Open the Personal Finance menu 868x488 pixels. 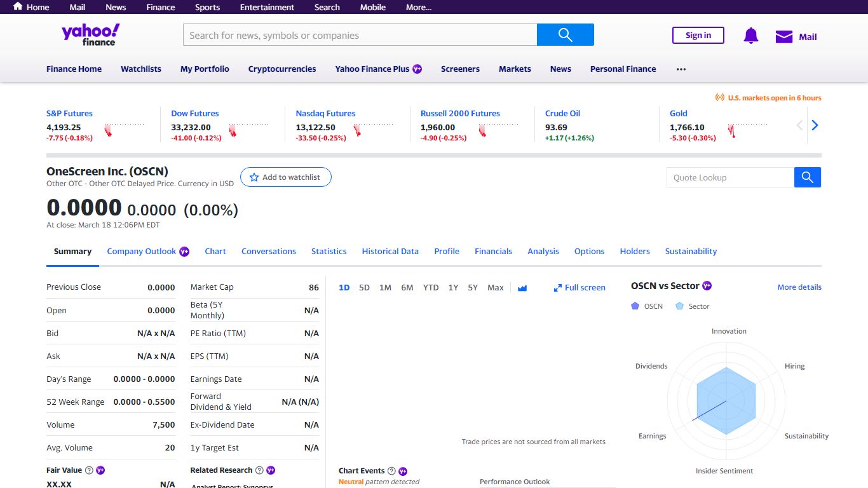pyautogui.click(x=623, y=69)
